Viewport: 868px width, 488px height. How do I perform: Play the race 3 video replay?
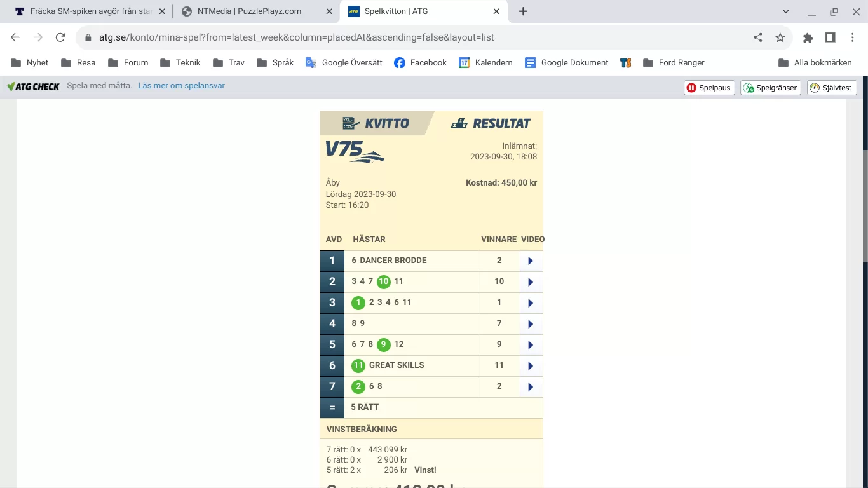pos(531,302)
